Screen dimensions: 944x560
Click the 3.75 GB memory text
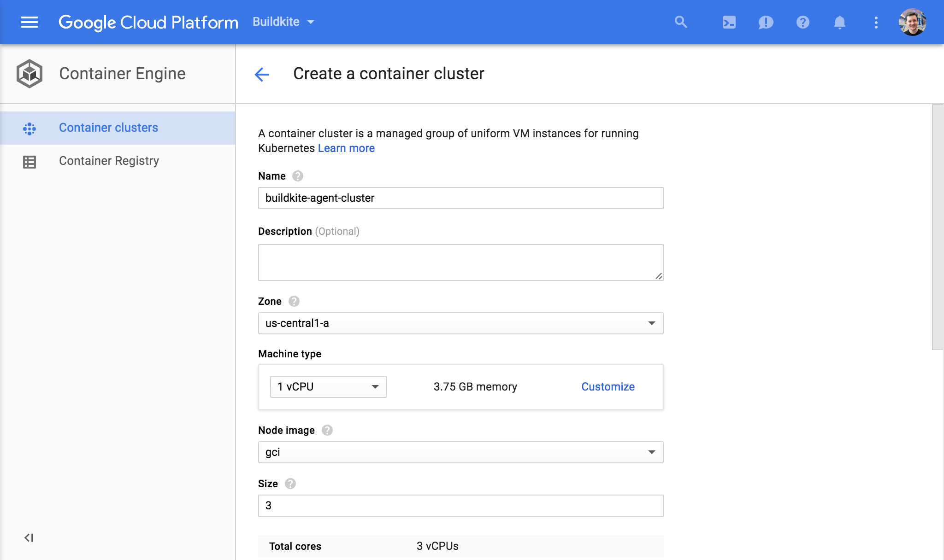475,387
